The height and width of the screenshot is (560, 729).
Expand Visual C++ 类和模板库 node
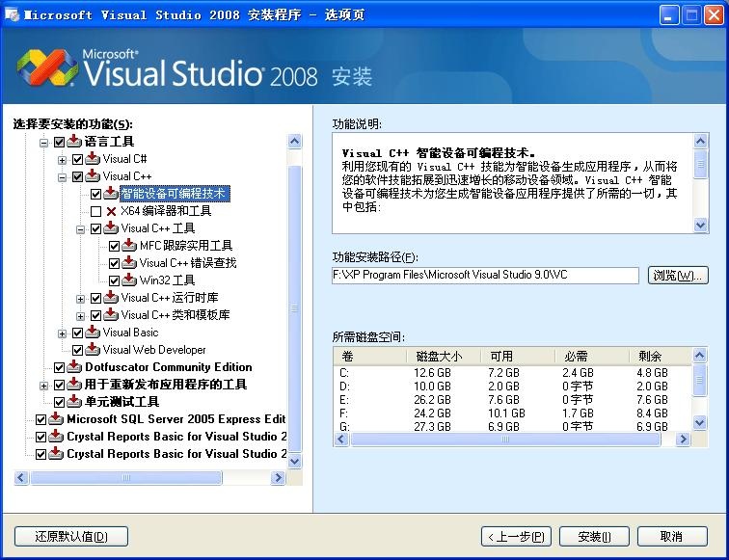pos(80,316)
